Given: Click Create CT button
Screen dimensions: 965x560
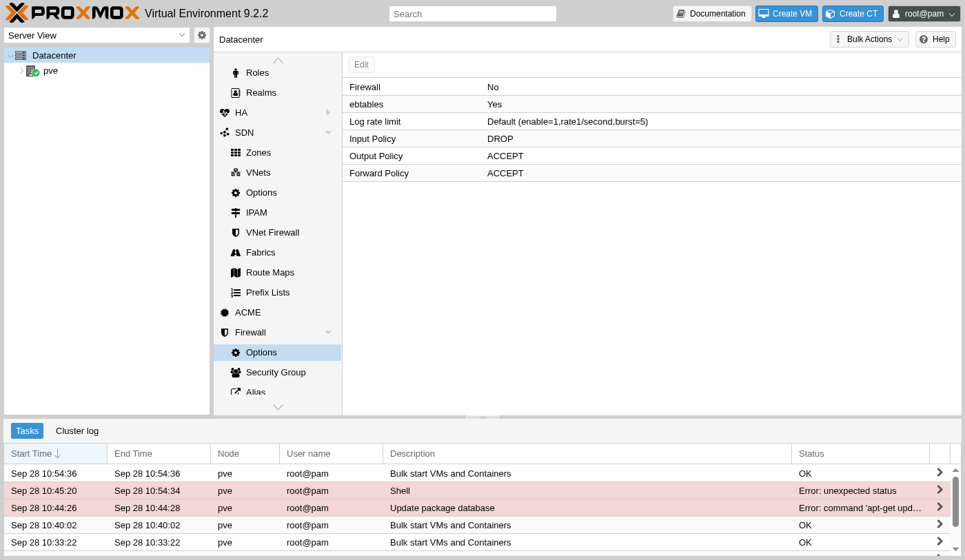Looking at the screenshot, I should pyautogui.click(x=853, y=14).
